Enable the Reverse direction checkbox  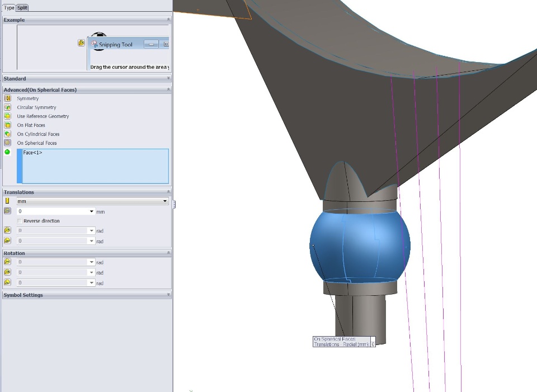click(20, 221)
